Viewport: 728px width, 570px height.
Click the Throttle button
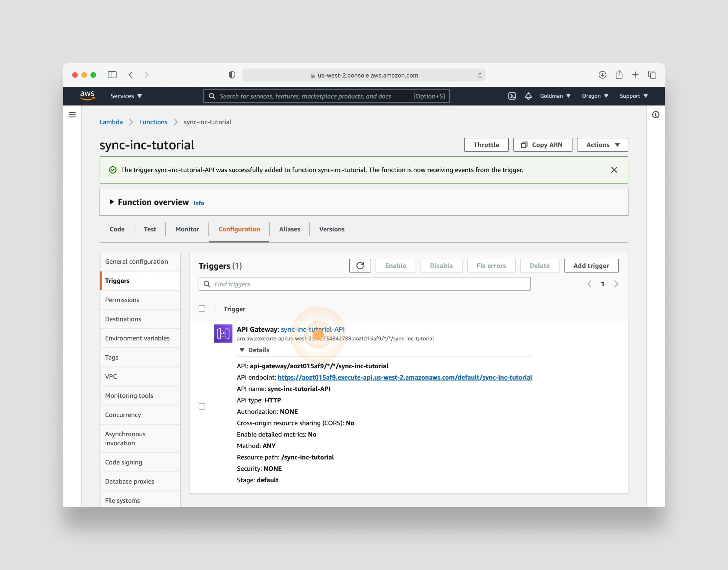[486, 145]
